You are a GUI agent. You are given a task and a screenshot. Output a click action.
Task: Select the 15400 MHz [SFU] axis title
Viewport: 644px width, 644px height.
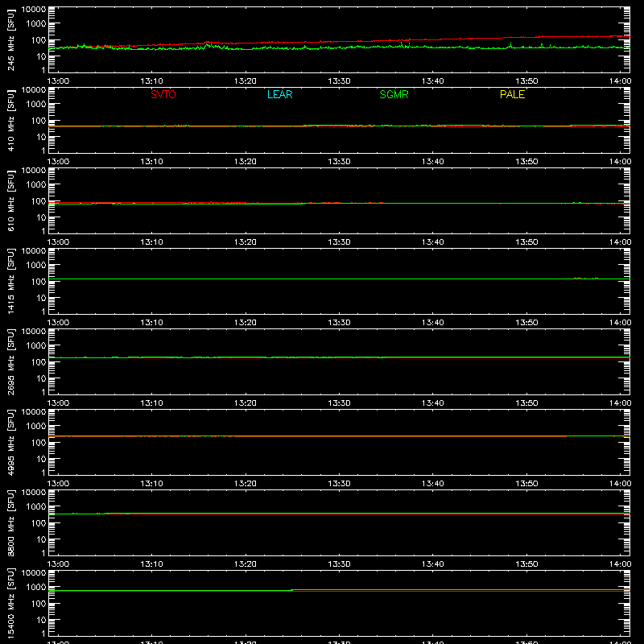[x=10, y=604]
